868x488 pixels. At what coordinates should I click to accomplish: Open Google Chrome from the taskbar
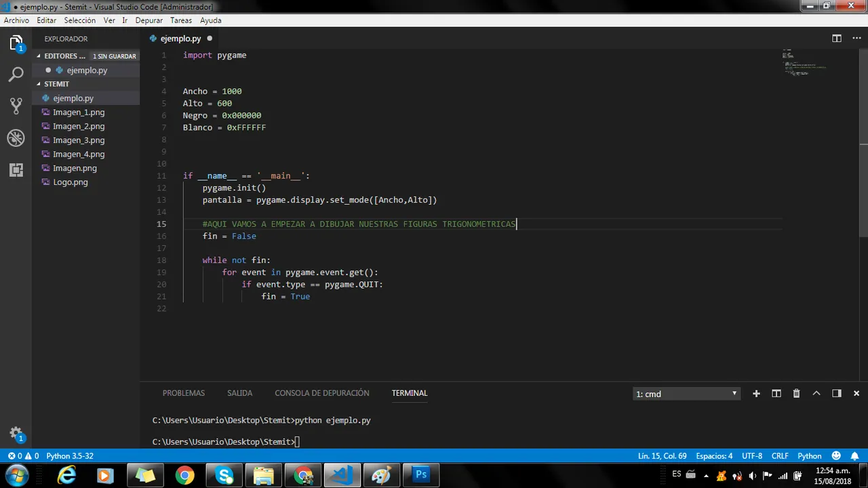pyautogui.click(x=184, y=475)
